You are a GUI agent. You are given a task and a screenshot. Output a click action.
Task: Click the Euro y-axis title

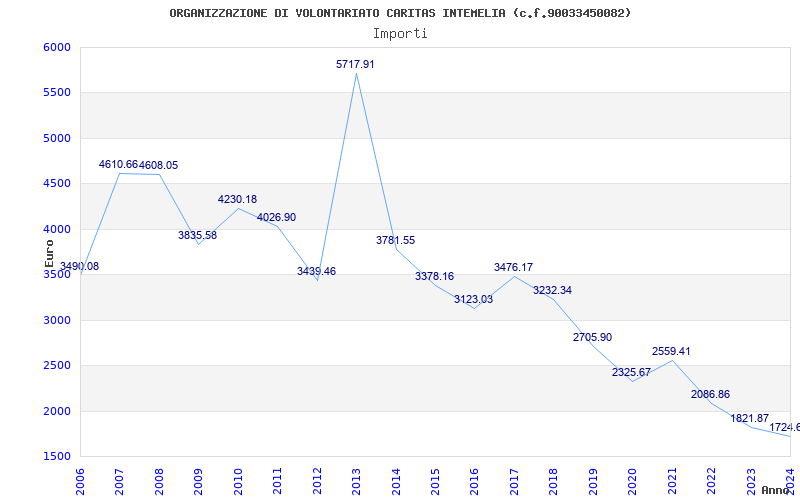pyautogui.click(x=49, y=253)
